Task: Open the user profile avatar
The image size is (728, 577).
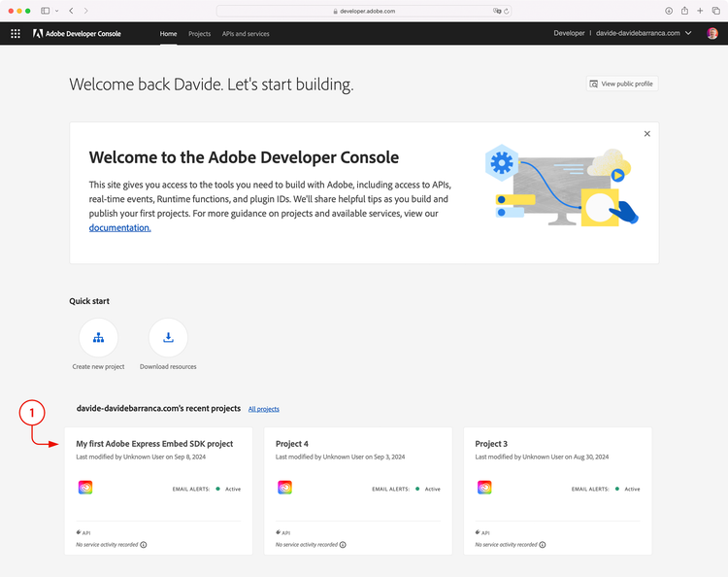Action: coord(712,33)
